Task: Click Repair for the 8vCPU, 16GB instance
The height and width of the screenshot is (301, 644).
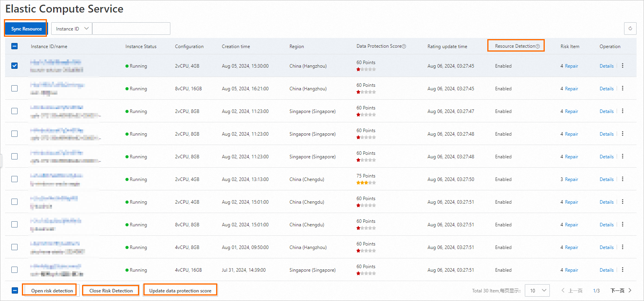Action: pyautogui.click(x=571, y=89)
